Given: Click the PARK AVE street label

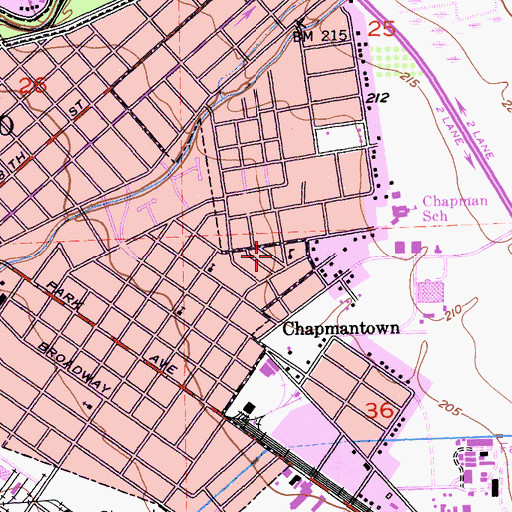Looking at the screenshot, I should (112, 328).
